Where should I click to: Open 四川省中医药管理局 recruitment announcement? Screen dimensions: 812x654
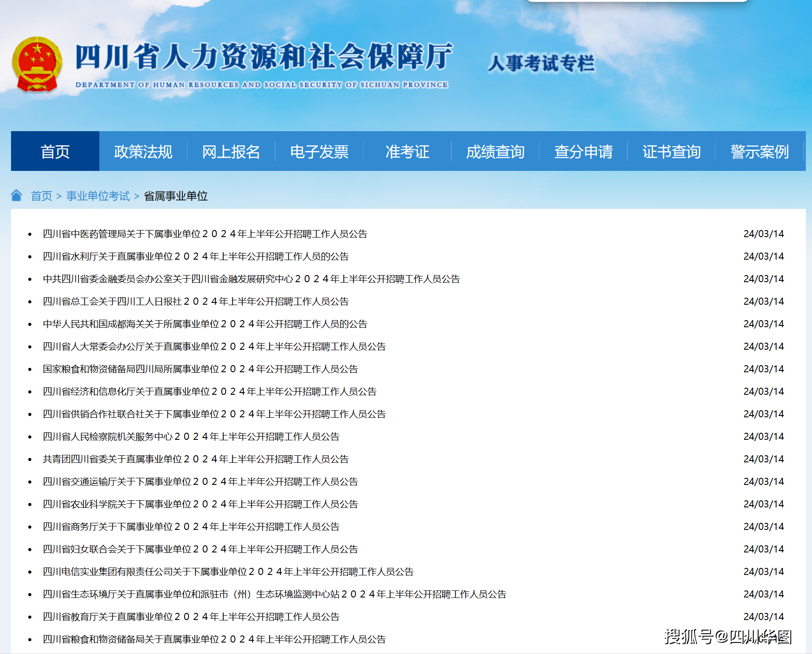point(205,234)
